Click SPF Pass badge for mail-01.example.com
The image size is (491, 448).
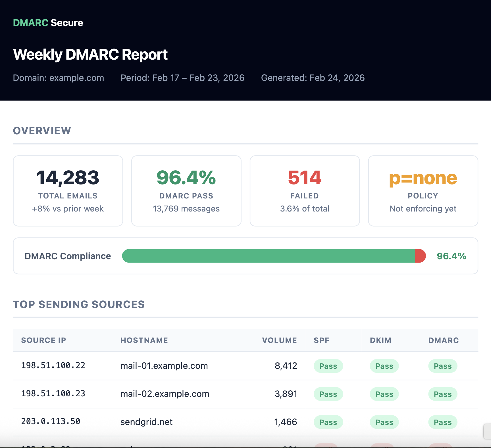point(328,366)
